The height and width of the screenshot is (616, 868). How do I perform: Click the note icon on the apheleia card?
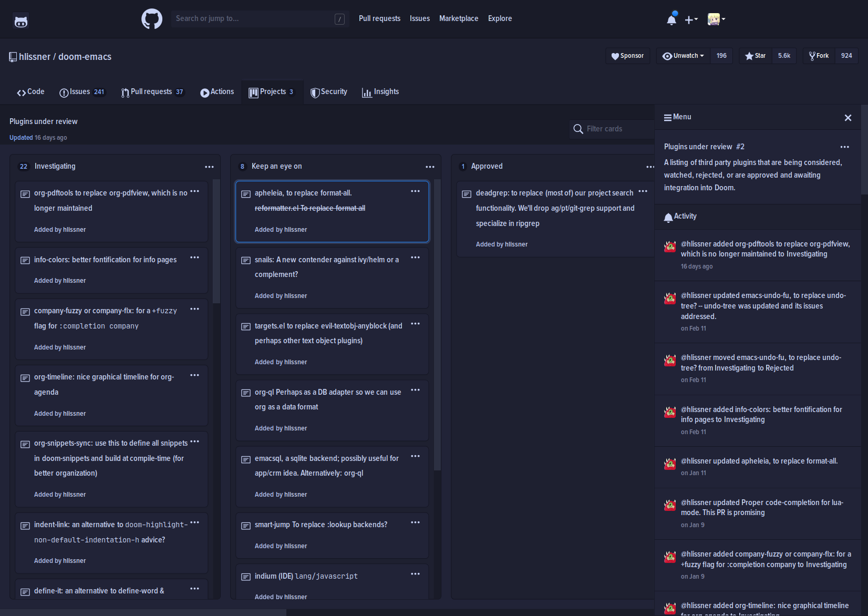click(246, 194)
